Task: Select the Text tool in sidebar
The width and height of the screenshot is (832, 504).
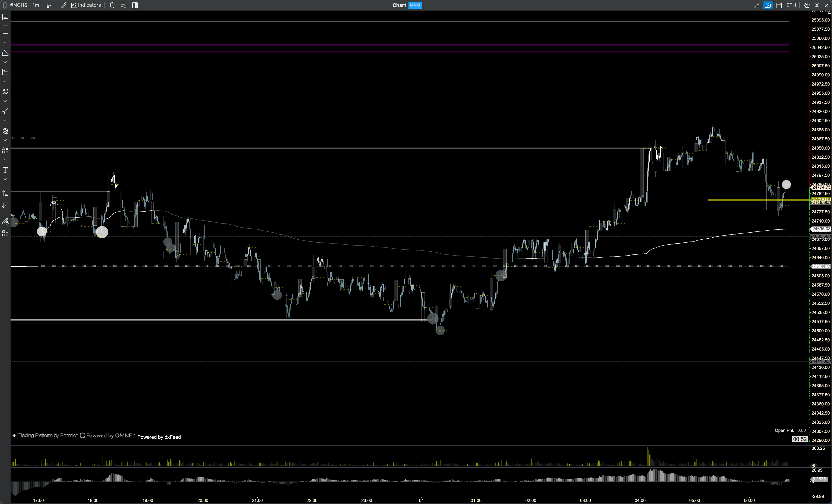Action: (x=5, y=170)
